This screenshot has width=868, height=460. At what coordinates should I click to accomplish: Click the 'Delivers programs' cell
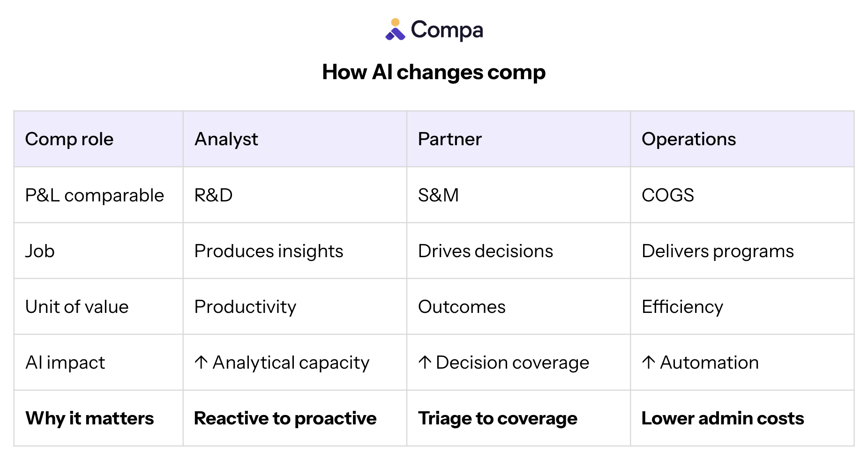(x=718, y=251)
